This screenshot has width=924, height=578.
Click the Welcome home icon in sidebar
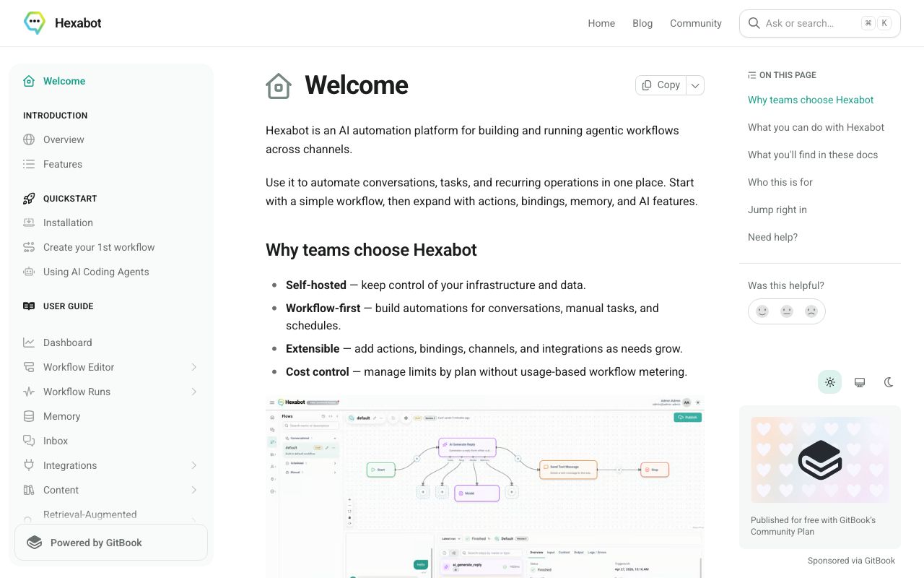[29, 81]
